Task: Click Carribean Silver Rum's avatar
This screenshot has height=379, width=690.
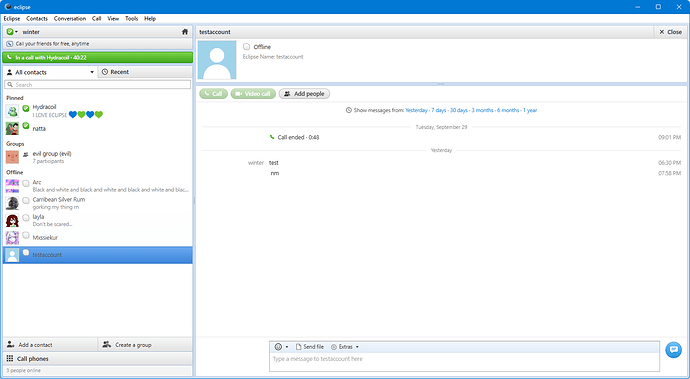Action: 12,203
